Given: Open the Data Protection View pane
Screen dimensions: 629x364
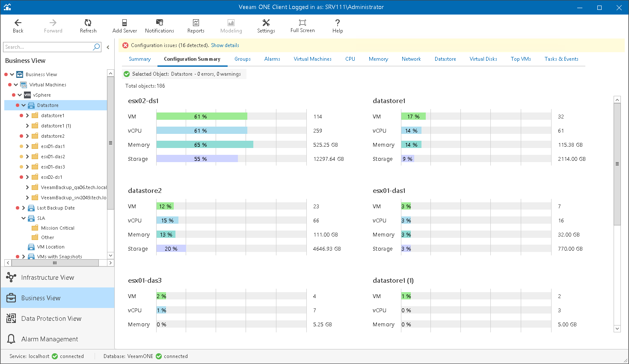Looking at the screenshot, I should [x=51, y=319].
